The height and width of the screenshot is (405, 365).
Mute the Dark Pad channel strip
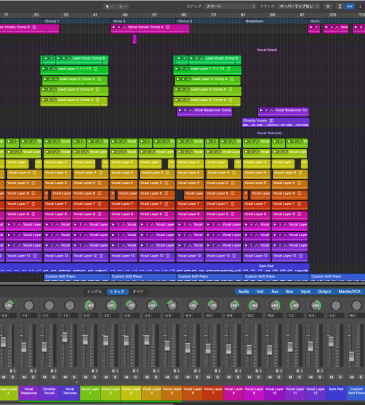[x=332, y=377]
